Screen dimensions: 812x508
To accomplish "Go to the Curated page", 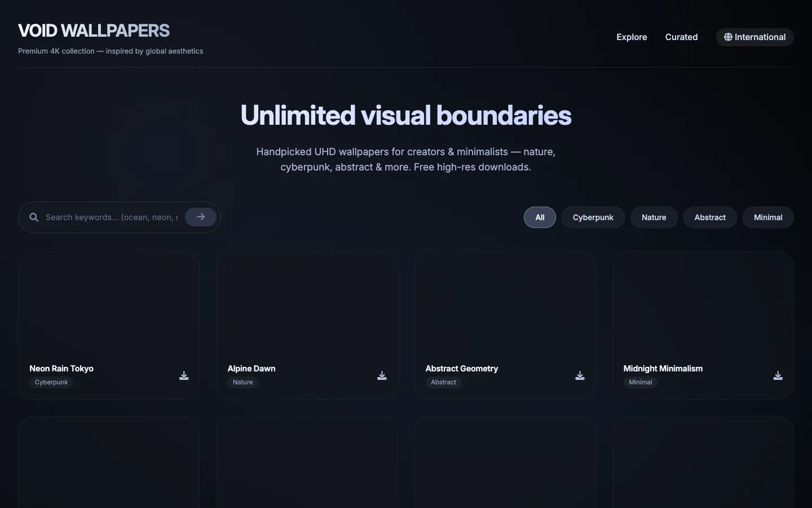I will coord(681,37).
